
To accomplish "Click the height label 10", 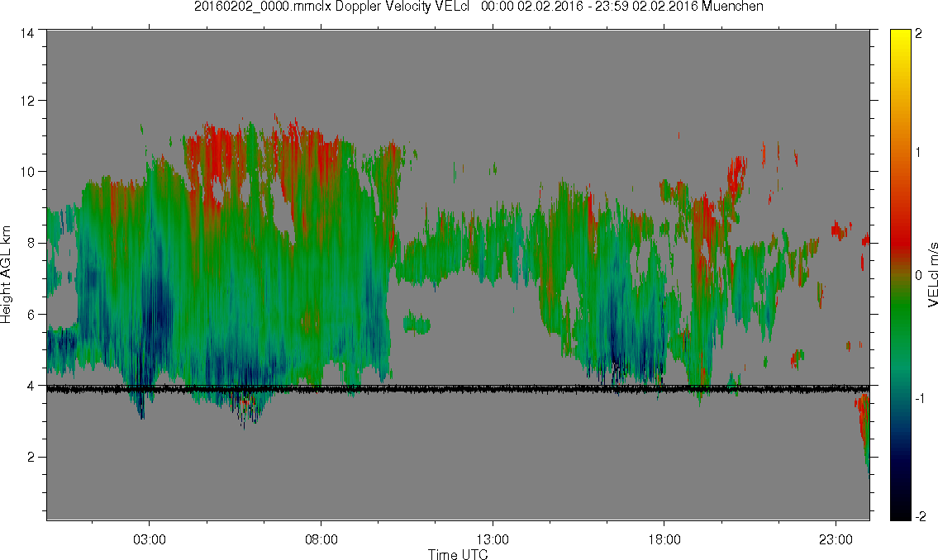I will tap(26, 172).
